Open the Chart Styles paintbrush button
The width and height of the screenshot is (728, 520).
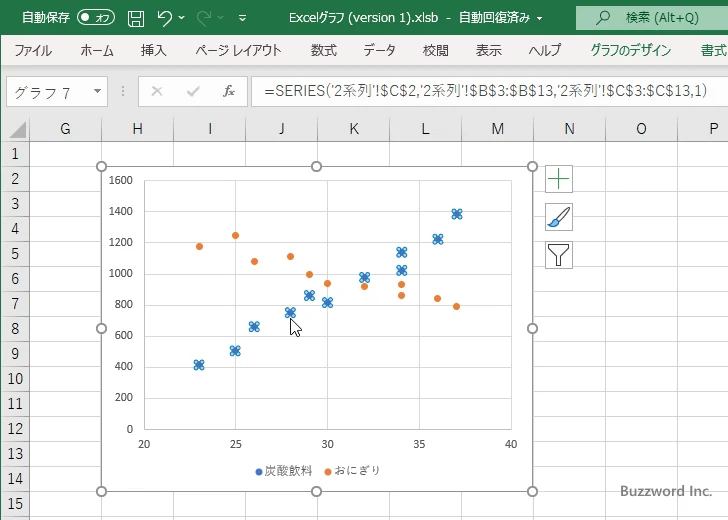click(559, 217)
